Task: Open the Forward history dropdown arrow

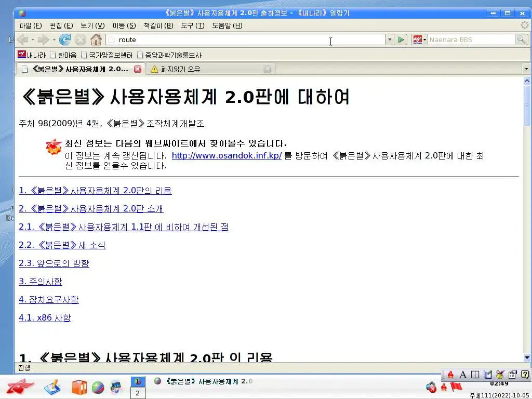Action: tap(54, 39)
